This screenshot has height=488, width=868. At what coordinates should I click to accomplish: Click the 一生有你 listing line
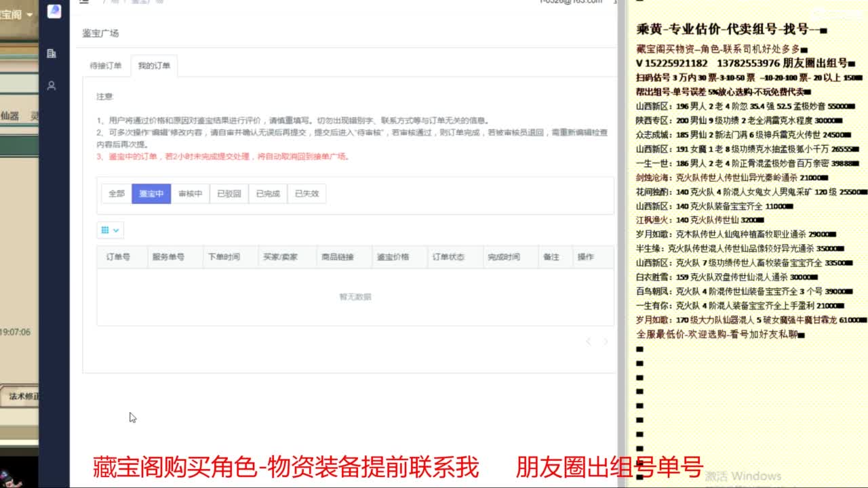(740, 306)
